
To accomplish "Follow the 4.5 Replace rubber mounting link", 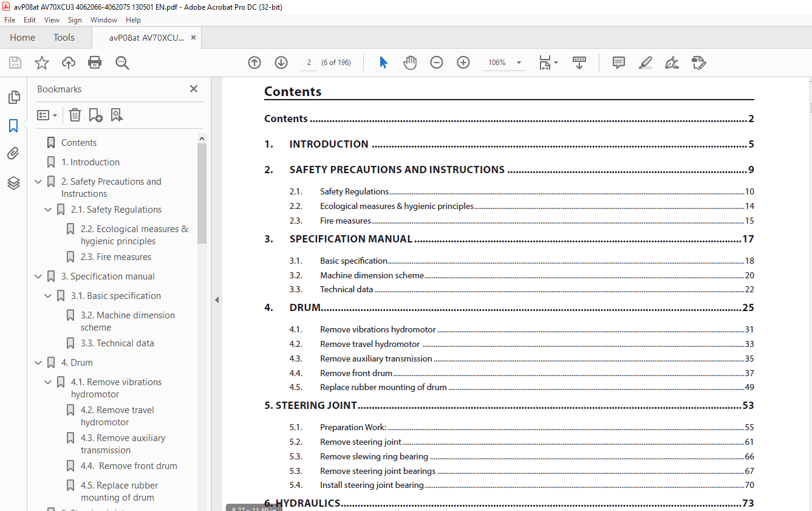I will (522, 387).
